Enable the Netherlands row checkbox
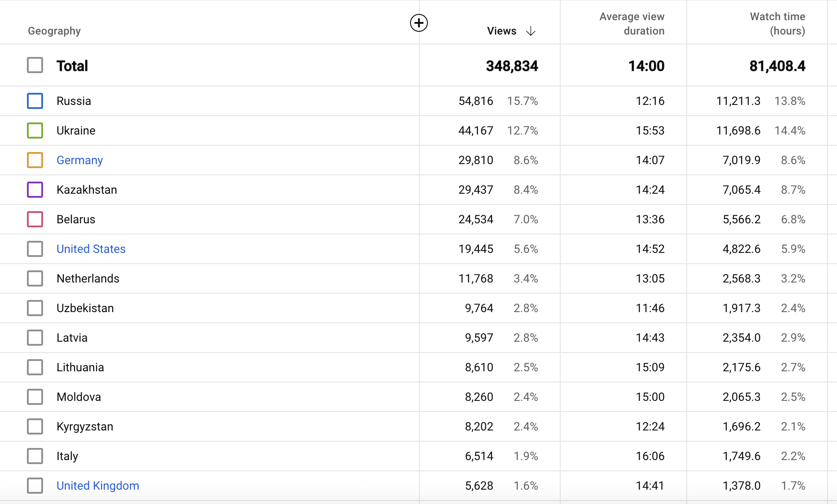837x504 pixels. 35,278
